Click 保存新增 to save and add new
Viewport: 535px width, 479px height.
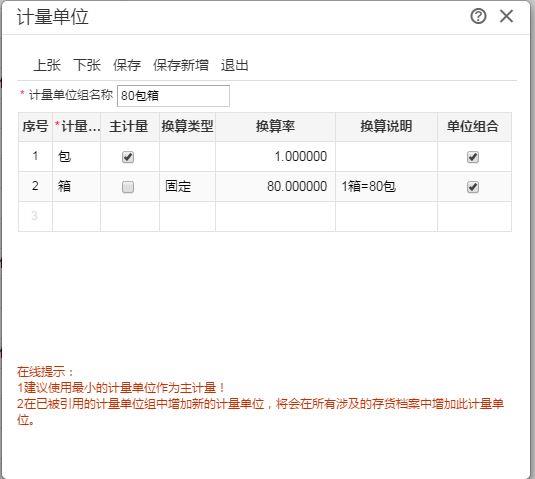(181, 65)
